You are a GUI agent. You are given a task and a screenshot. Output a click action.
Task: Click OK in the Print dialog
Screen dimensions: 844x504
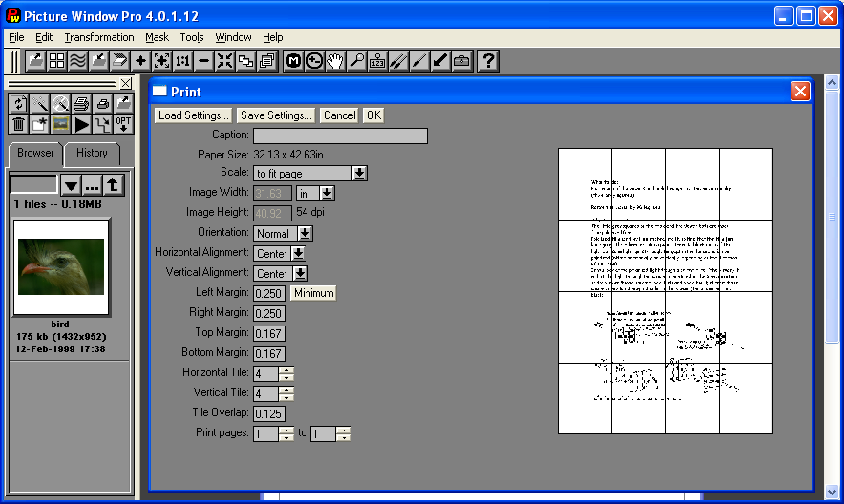pos(373,115)
